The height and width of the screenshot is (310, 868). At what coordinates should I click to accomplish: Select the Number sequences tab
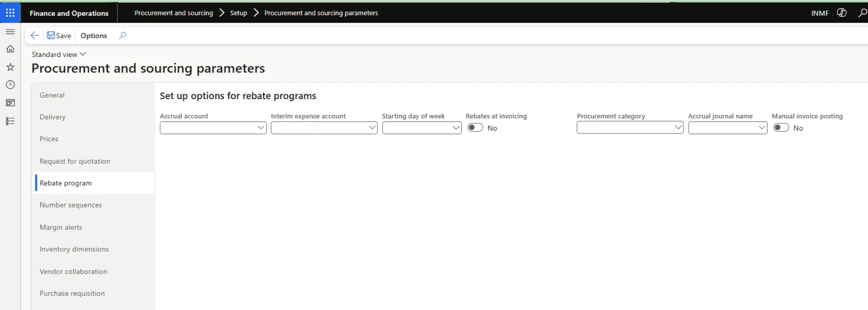[93, 205]
